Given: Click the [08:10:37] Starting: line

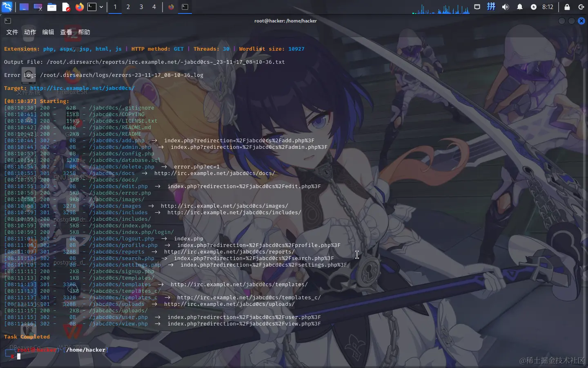Looking at the screenshot, I should point(37,101).
